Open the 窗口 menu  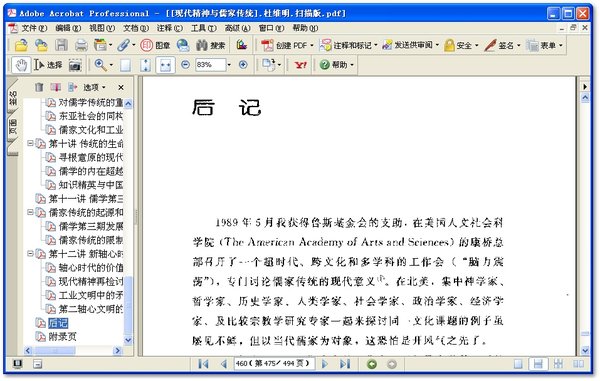coord(271,28)
